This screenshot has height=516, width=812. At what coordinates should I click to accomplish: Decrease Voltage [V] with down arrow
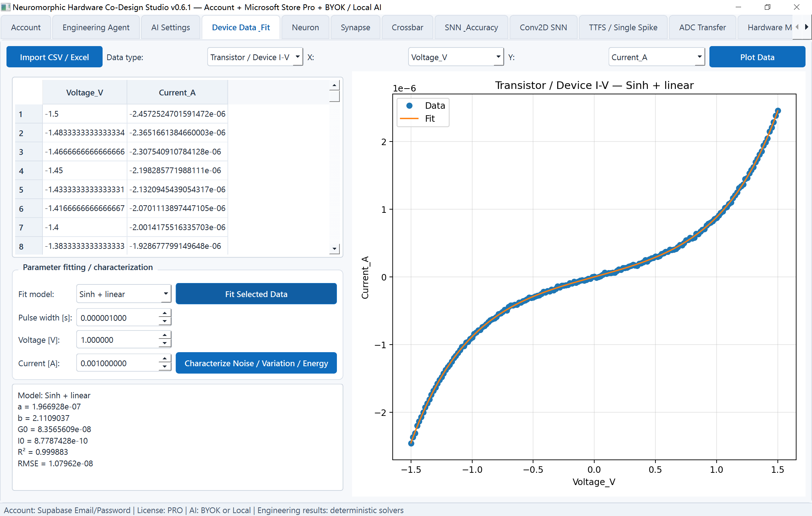pyautogui.click(x=164, y=344)
